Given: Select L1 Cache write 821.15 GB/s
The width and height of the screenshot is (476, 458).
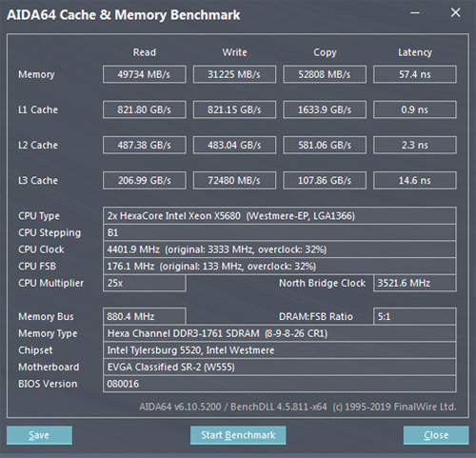Looking at the screenshot, I should tap(234, 110).
